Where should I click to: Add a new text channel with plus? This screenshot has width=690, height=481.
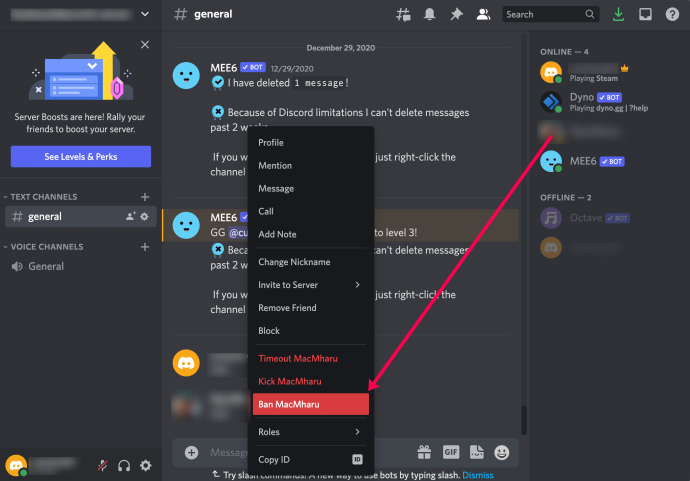pos(145,197)
